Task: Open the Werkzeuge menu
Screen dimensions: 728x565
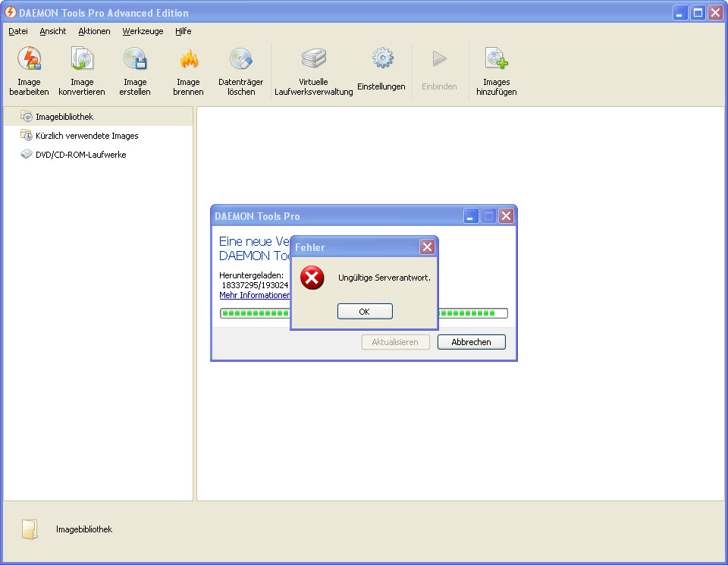Action: (x=143, y=31)
